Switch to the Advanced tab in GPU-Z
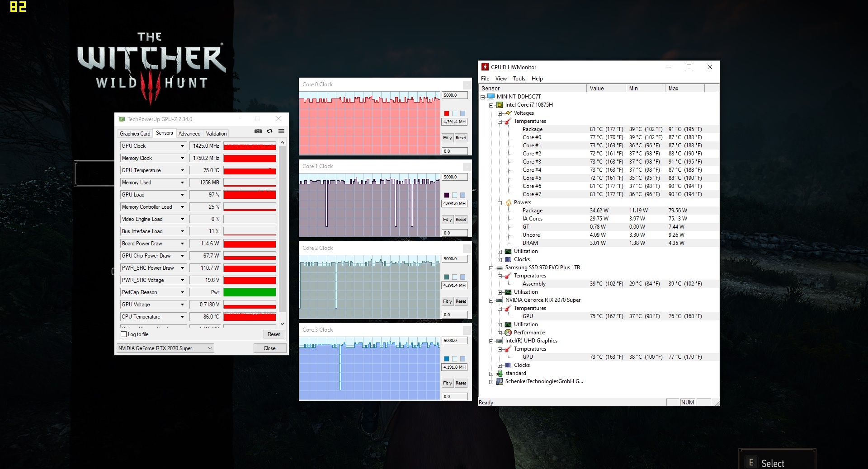 click(x=189, y=134)
